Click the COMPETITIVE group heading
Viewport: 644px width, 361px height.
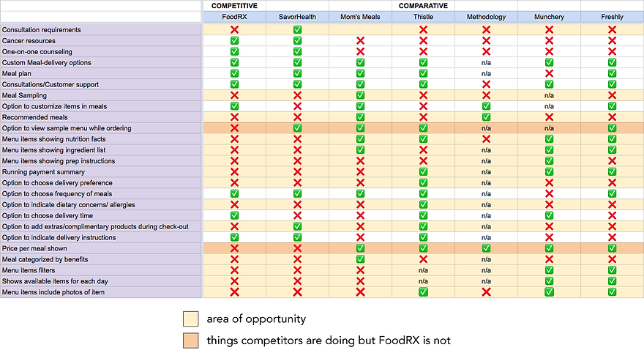[234, 5]
